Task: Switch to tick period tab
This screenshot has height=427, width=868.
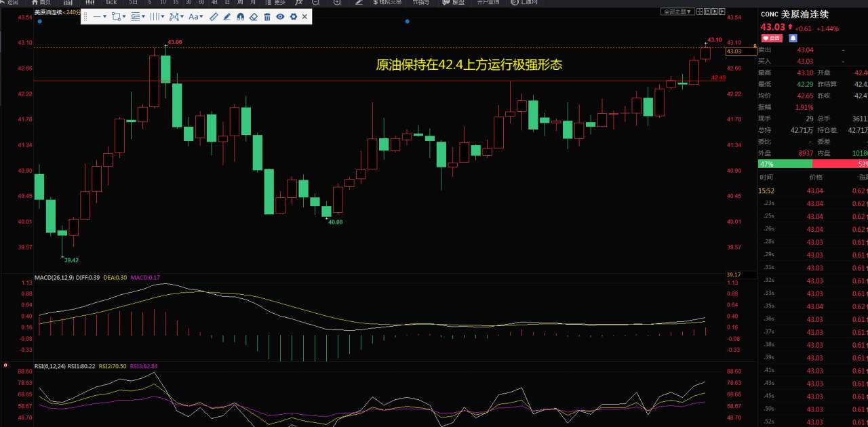Action: (x=111, y=3)
